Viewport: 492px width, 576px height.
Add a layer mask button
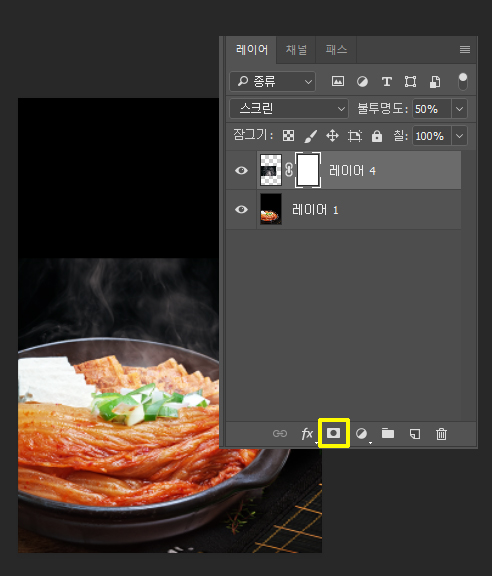(334, 433)
